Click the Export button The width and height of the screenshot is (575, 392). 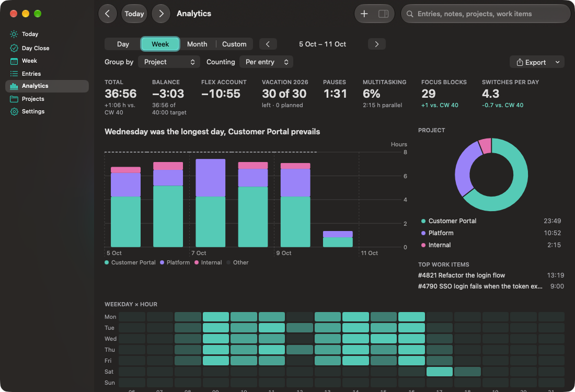(531, 62)
